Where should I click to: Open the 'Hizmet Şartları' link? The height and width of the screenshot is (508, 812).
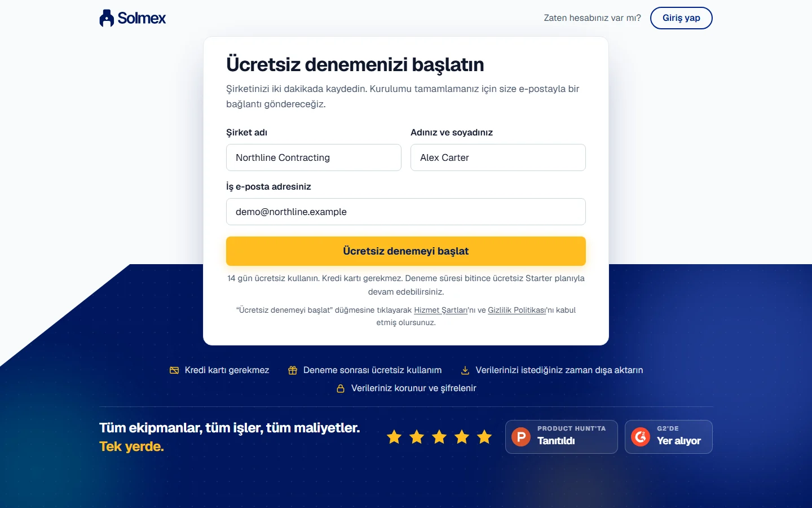click(441, 310)
